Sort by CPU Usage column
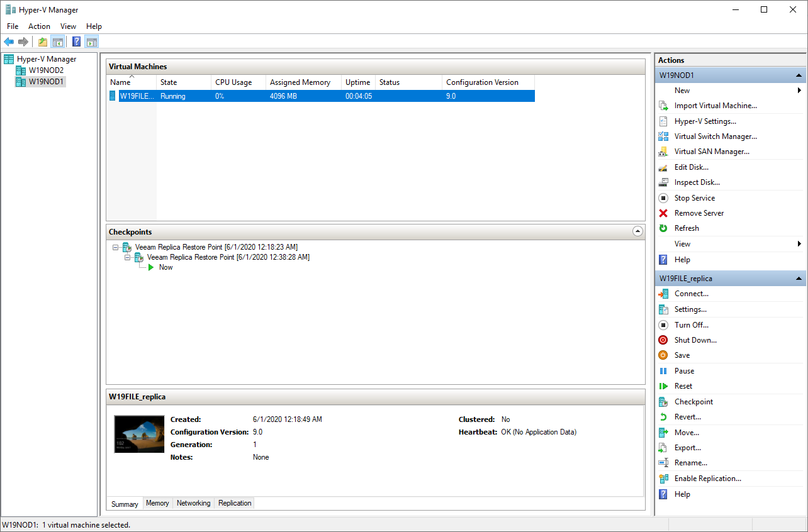The width and height of the screenshot is (808, 532). coord(238,82)
